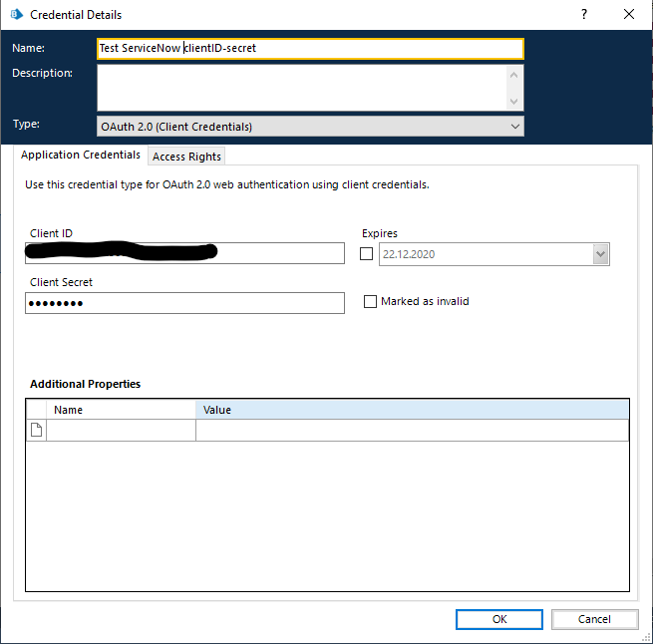Image resolution: width=653 pixels, height=644 pixels.
Task: Focus the Description text area
Action: 301,88
